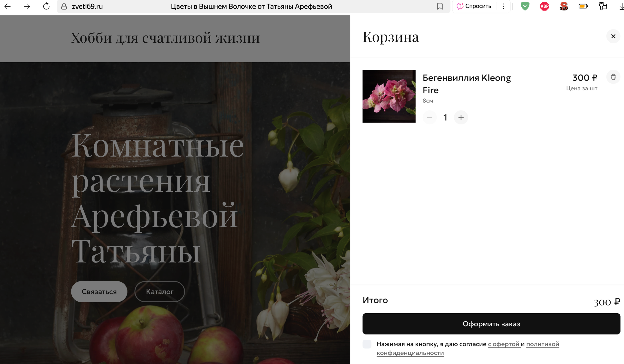
Task: Go forward with browser forward arrow
Action: click(x=27, y=6)
